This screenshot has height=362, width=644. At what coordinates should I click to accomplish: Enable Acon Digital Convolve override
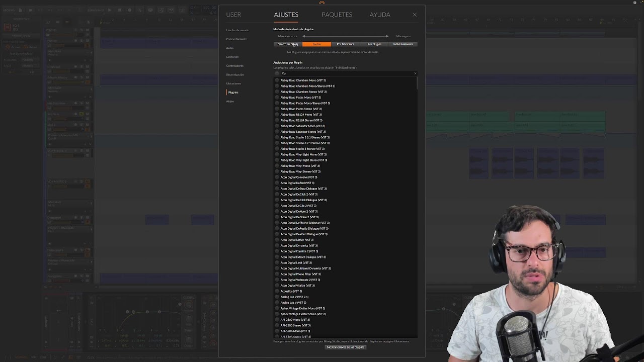277,177
